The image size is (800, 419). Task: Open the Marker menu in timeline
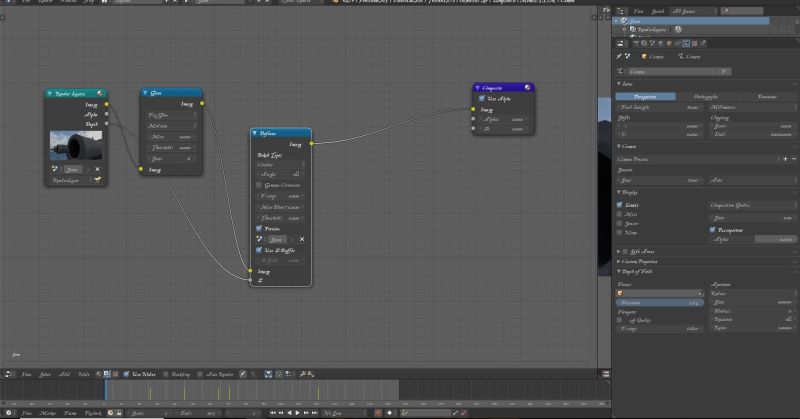pos(47,413)
